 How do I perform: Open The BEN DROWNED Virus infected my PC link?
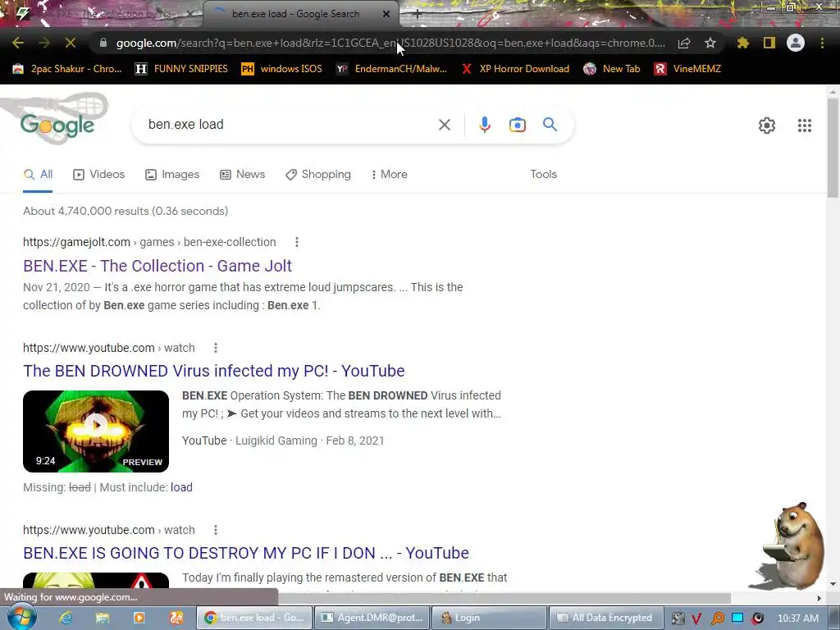pyautogui.click(x=214, y=371)
